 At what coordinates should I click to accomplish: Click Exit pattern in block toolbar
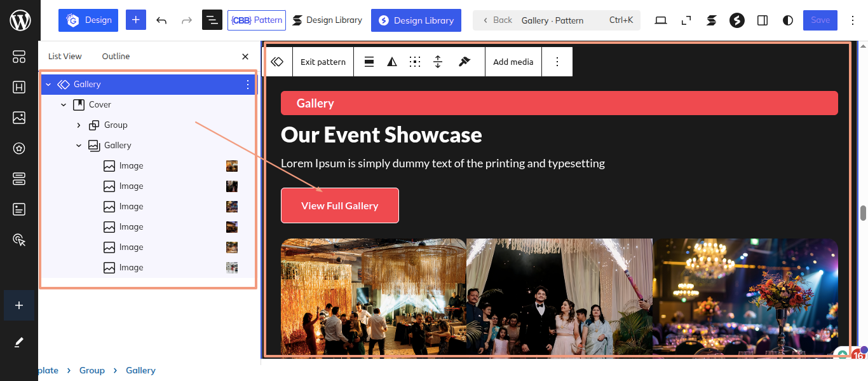pos(323,62)
